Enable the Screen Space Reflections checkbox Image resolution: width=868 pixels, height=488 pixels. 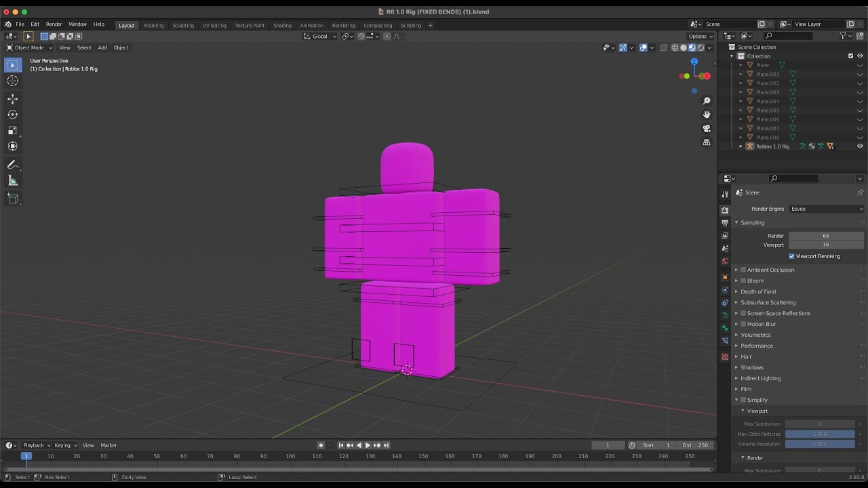(743, 313)
